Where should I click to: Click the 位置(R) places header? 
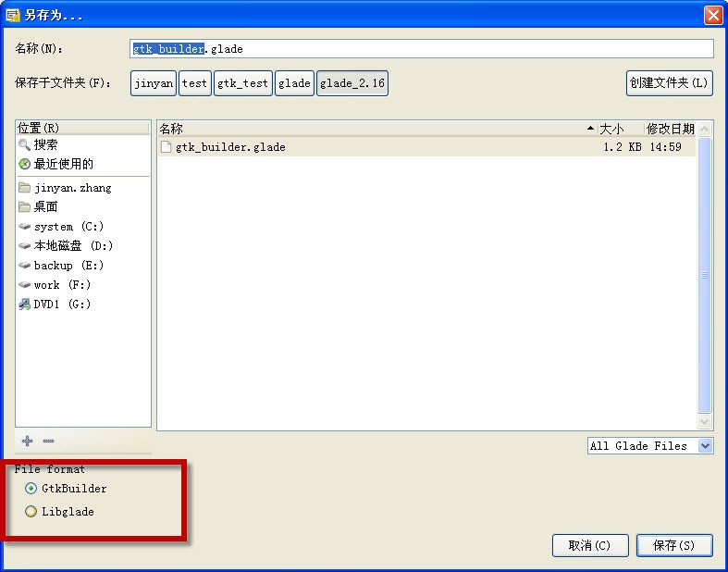click(x=82, y=128)
